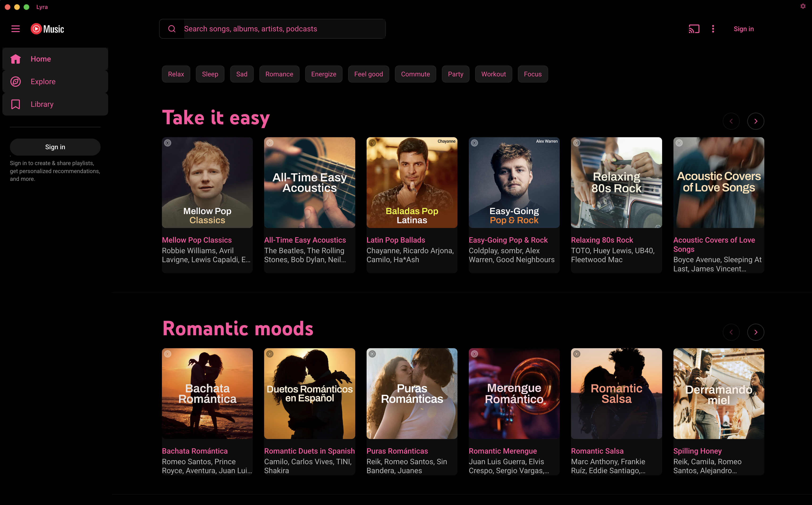
Task: Select the Library icon in the sidebar
Action: [x=16, y=104]
